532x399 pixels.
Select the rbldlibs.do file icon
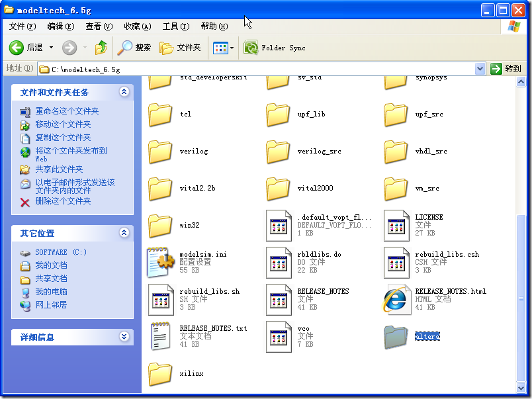click(x=279, y=262)
